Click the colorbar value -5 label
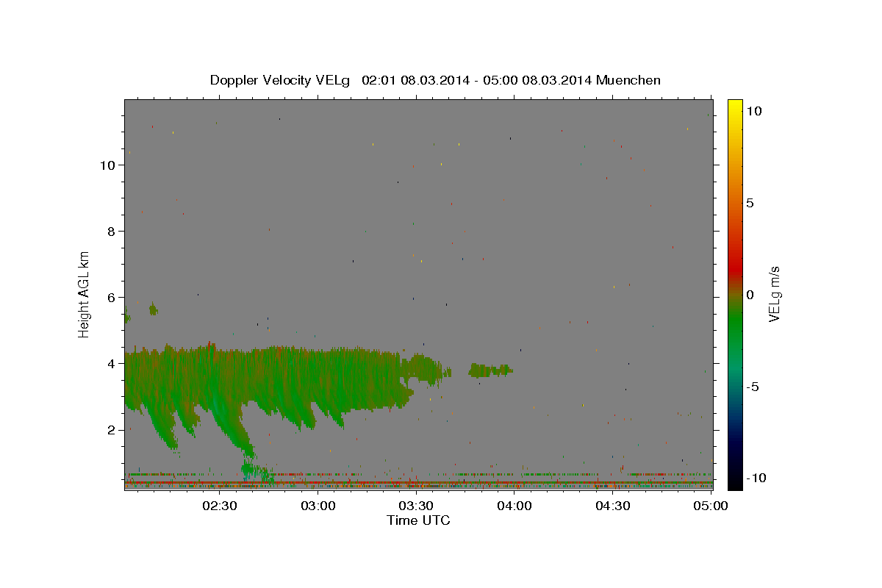882x588 pixels. click(x=753, y=387)
